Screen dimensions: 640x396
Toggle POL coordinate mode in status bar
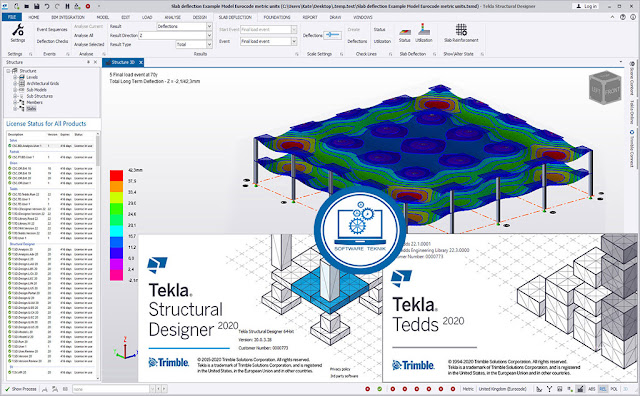coord(614,389)
